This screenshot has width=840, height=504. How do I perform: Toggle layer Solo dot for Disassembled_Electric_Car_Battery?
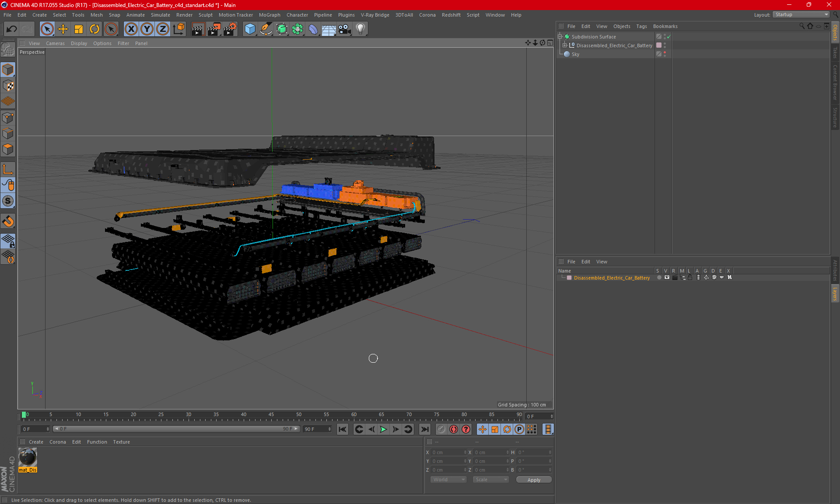point(659,277)
